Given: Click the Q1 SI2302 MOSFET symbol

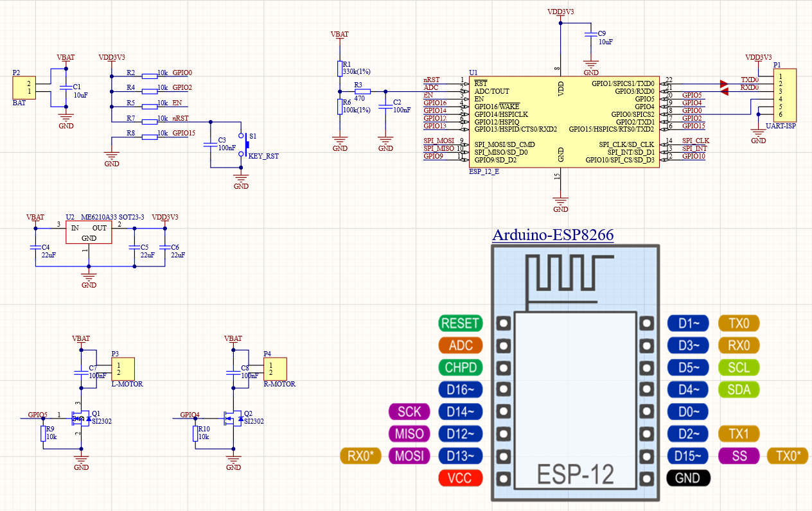Looking at the screenshot, I should (x=80, y=418).
